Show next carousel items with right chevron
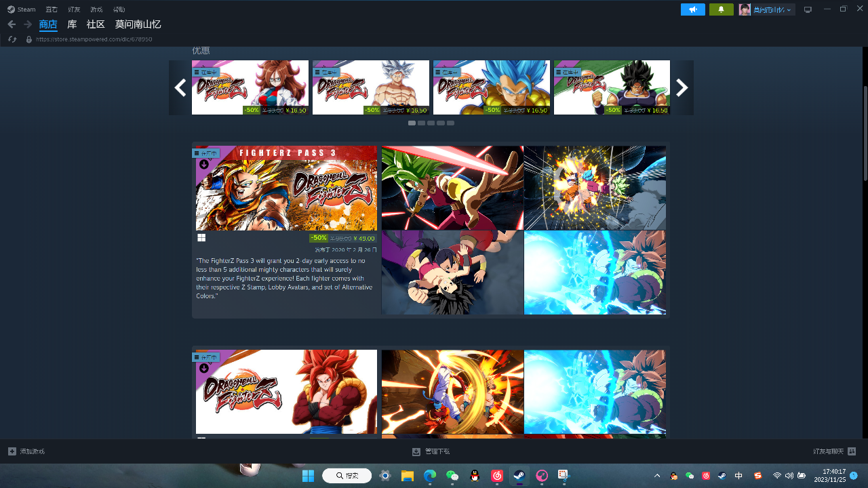The height and width of the screenshot is (488, 868). (x=682, y=87)
